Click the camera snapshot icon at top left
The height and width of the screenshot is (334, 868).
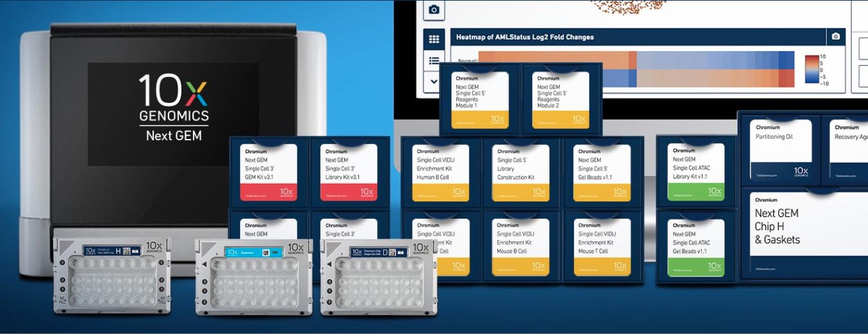coord(434,9)
